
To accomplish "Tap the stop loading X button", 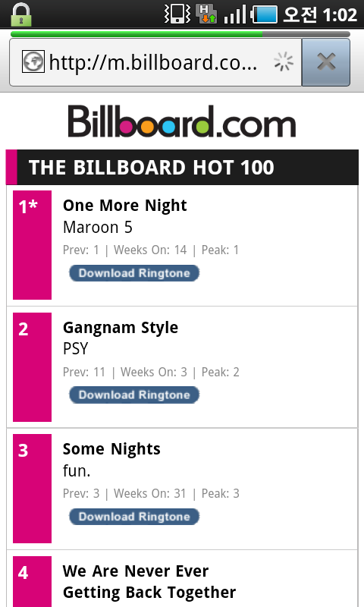I will [x=326, y=62].
